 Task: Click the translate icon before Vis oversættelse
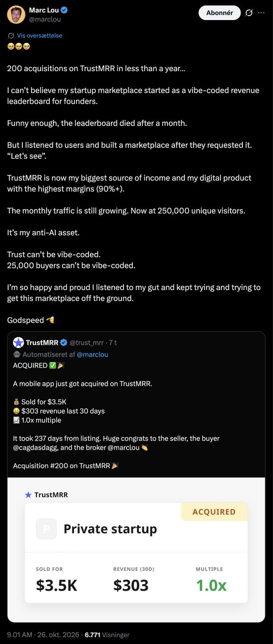[11, 36]
